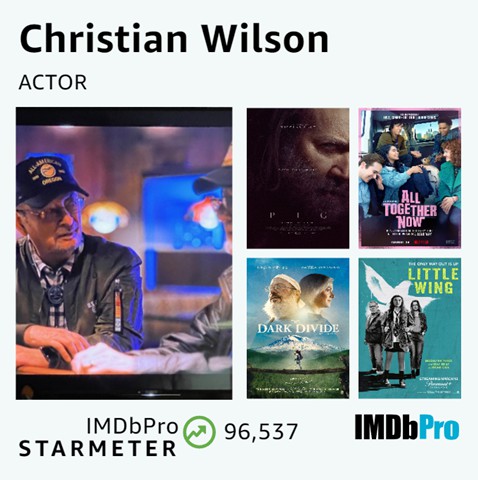Open the large photo of man in cap
The height and width of the screenshot is (480, 478).
pyautogui.click(x=124, y=253)
